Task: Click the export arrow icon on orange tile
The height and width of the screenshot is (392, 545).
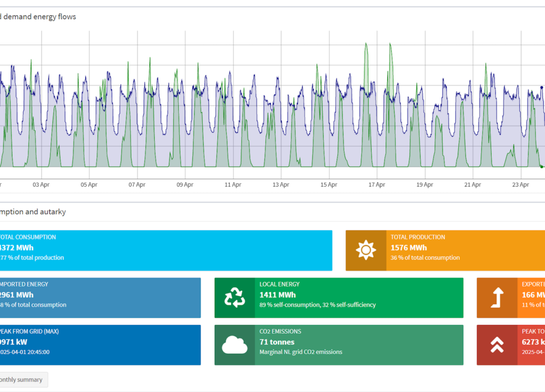Action: click(x=497, y=298)
